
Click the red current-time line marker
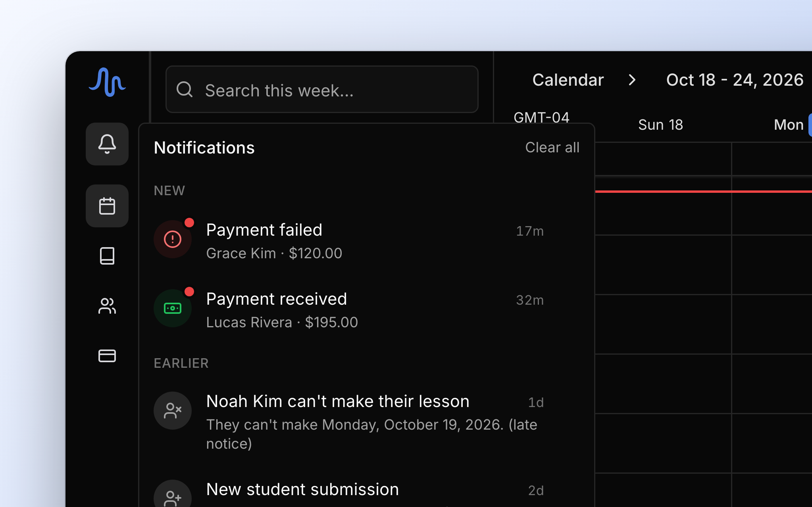703,192
